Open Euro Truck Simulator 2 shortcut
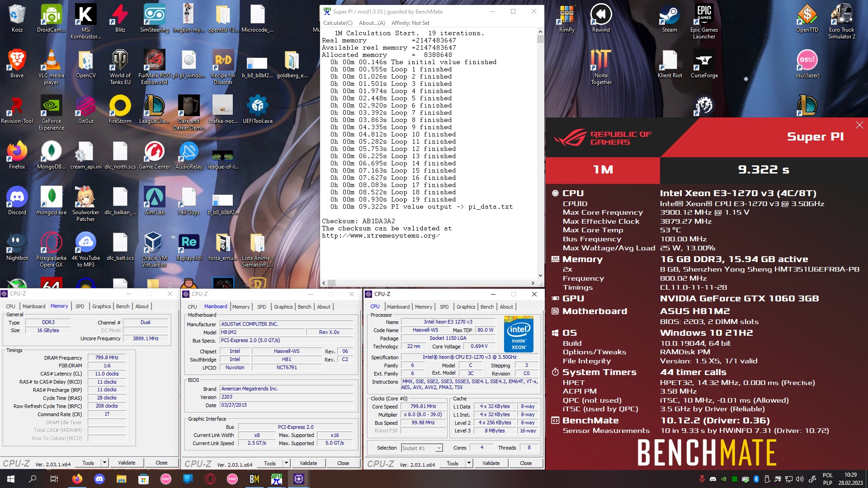The width and height of the screenshot is (868, 488). pos(841,21)
